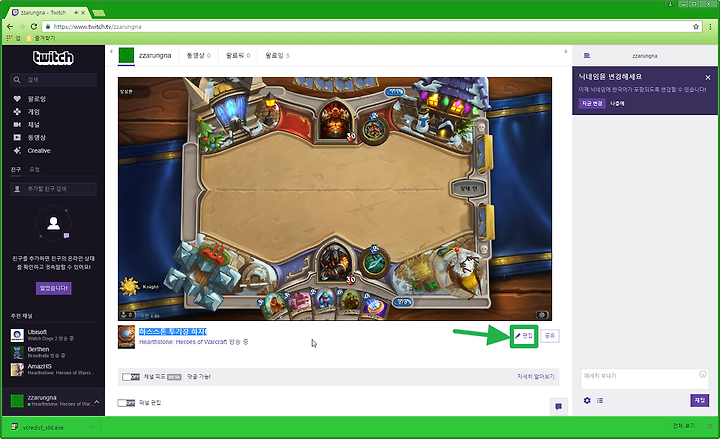
Task: Open the learn more link in feed bar
Action: point(535,377)
